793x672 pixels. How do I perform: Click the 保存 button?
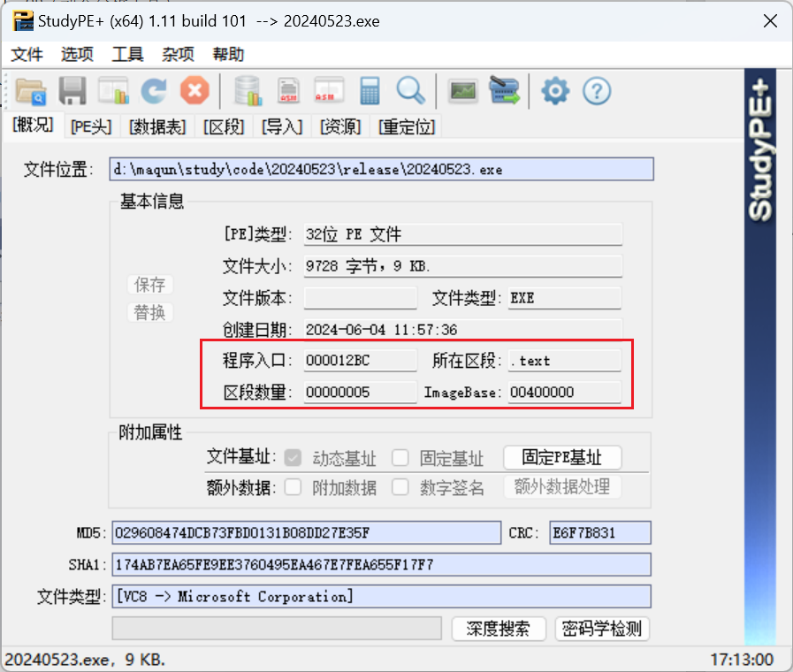click(149, 285)
